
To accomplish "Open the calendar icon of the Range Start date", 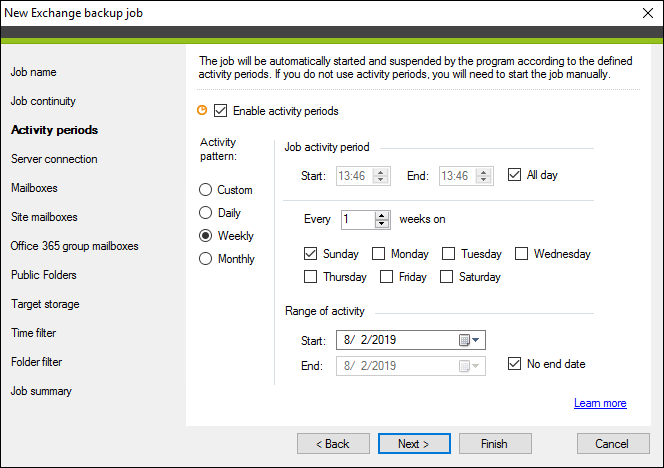I will click(x=465, y=340).
